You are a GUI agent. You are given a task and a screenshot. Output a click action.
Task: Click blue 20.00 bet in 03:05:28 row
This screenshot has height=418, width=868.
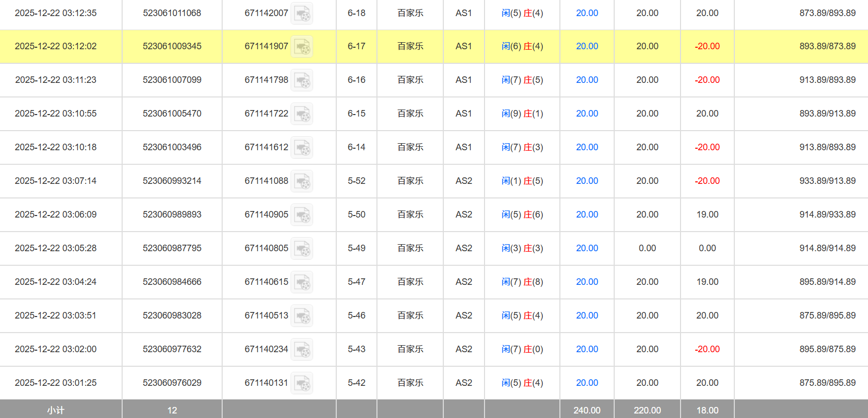(587, 248)
